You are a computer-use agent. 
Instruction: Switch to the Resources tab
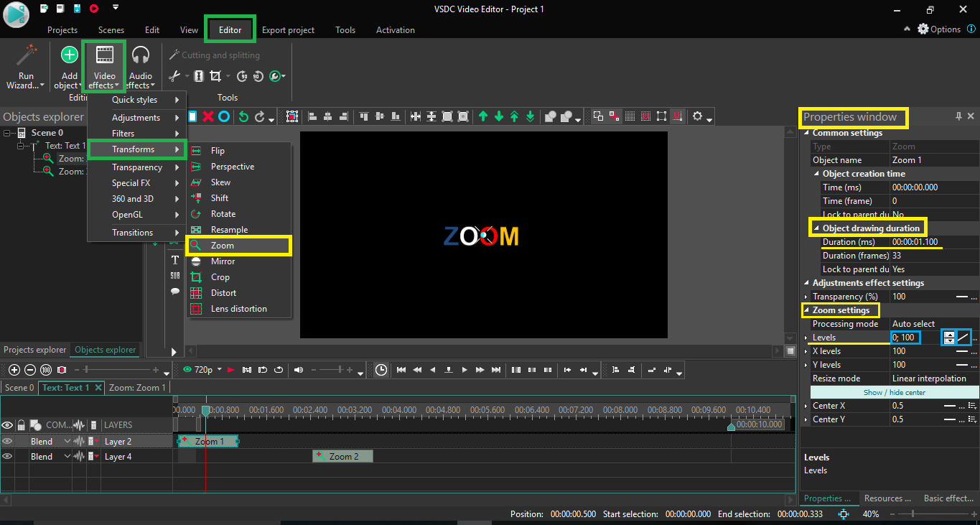(887, 498)
